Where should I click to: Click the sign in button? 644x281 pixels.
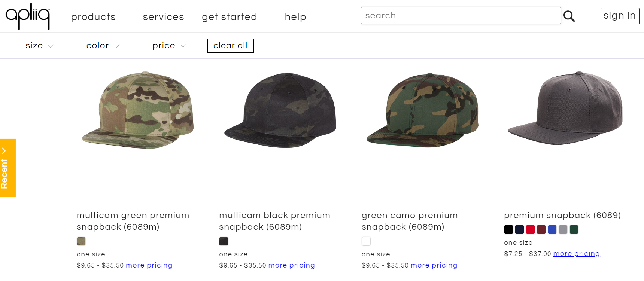pos(620,16)
